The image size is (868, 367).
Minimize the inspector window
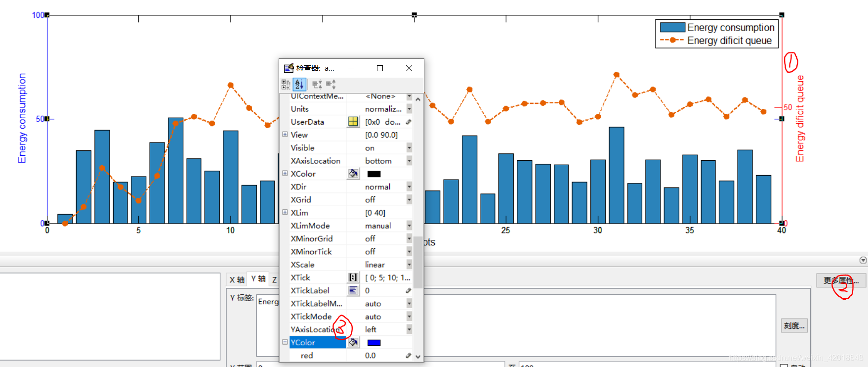(351, 68)
